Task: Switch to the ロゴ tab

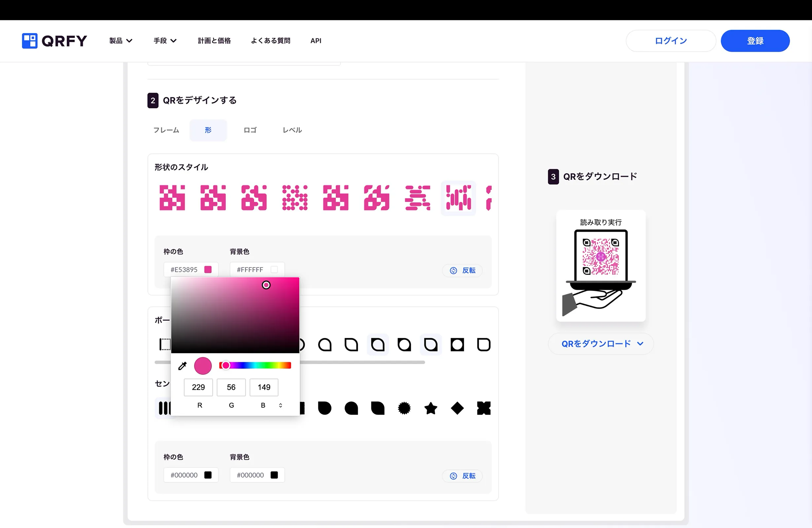Action: [x=250, y=130]
